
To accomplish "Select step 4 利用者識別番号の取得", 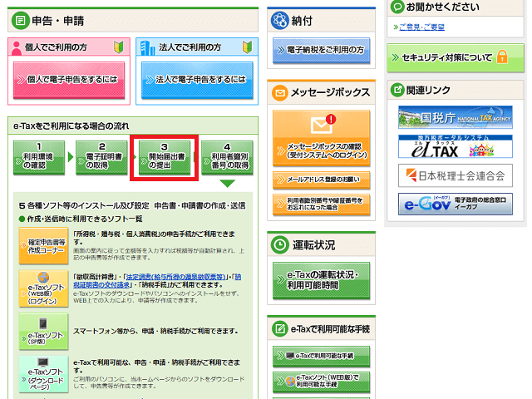I will click(228, 156).
